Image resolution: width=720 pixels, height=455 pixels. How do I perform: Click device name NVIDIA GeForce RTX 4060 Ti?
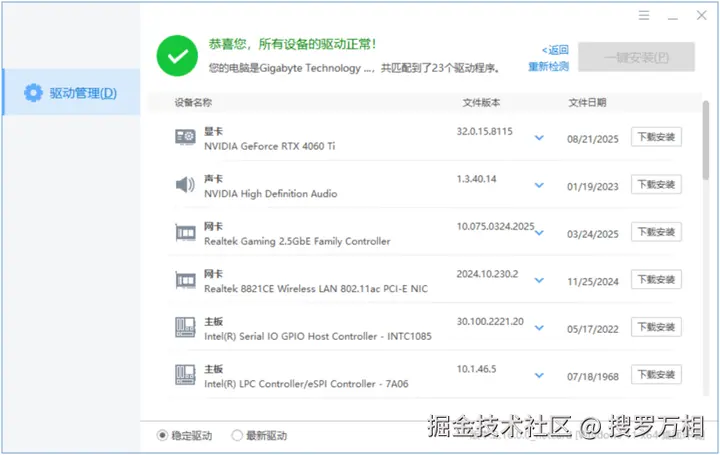click(270, 146)
